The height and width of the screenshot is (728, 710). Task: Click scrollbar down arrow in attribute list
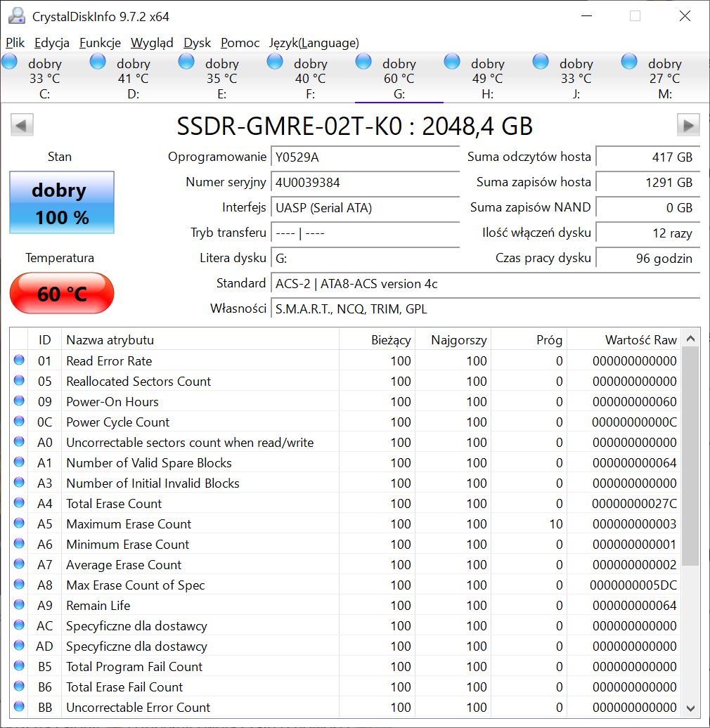[x=690, y=708]
